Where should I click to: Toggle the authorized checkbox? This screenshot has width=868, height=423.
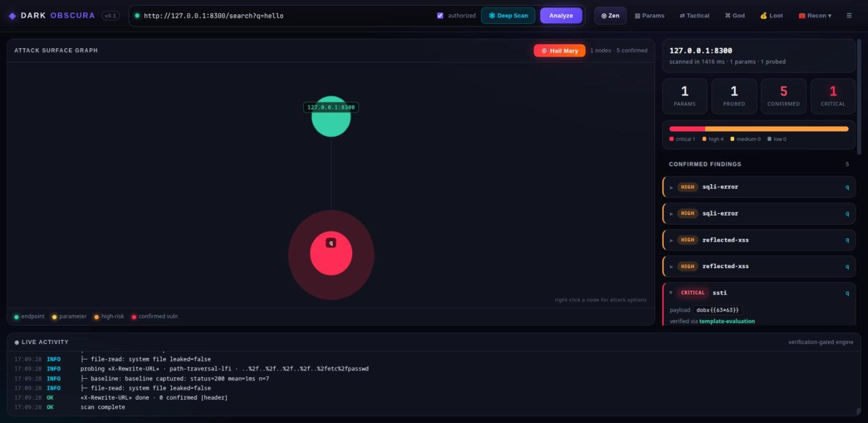[x=440, y=15]
